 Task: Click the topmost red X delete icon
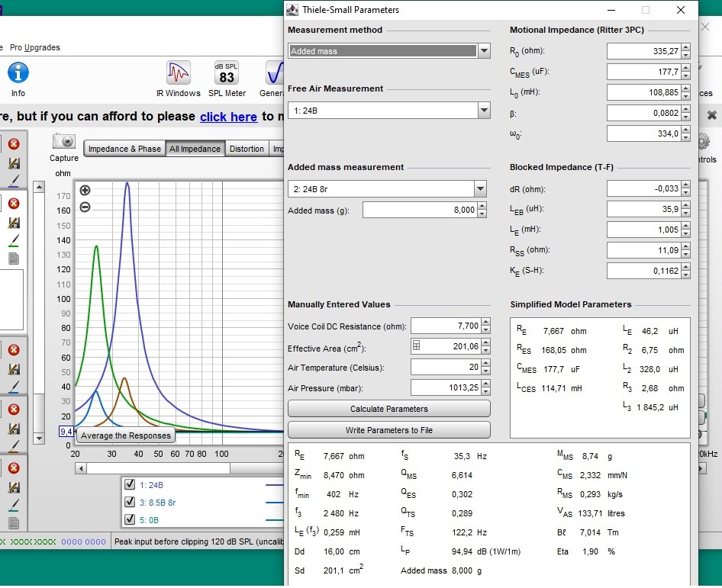[14, 144]
